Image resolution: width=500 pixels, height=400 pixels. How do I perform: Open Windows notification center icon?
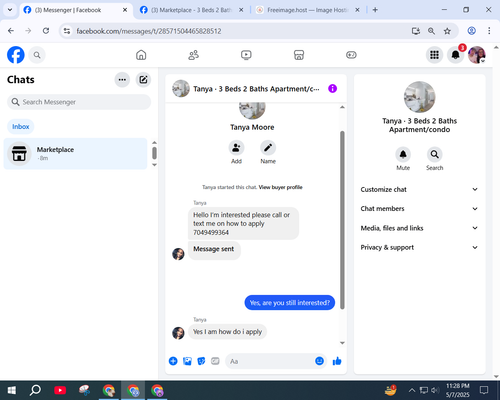coord(484,390)
